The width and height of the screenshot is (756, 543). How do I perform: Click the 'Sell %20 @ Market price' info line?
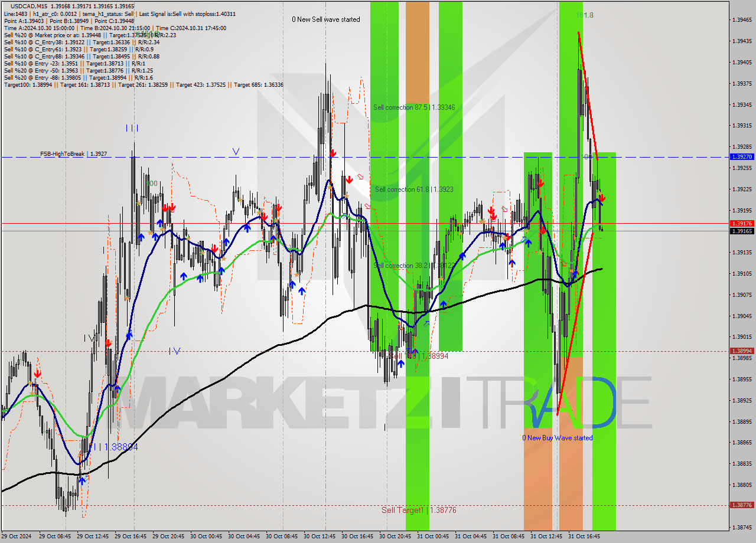click(x=90, y=35)
